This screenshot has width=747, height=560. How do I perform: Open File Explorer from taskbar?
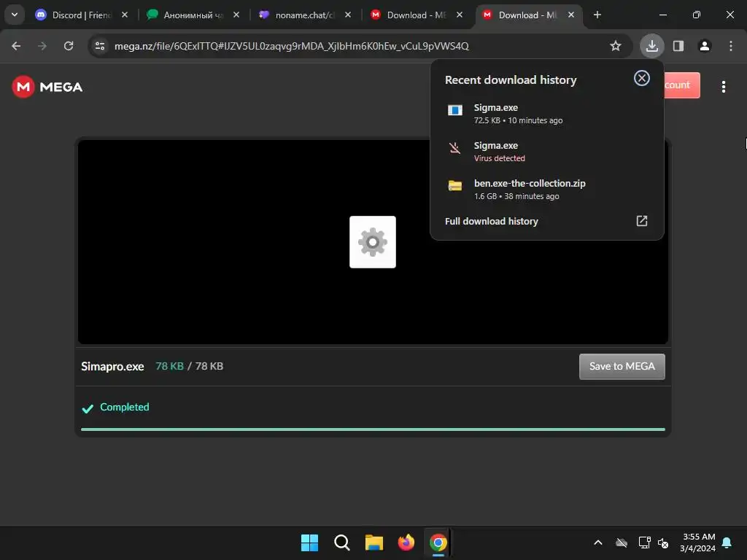(x=374, y=542)
